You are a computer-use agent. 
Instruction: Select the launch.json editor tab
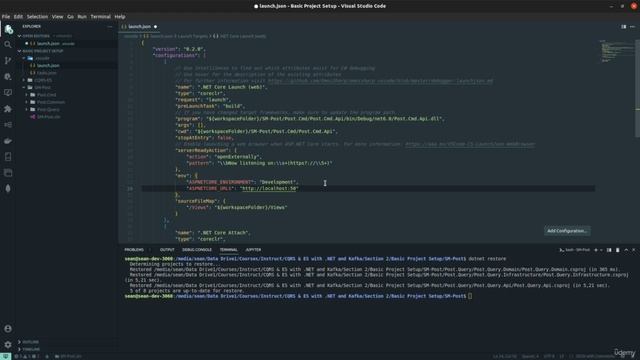[139, 27]
